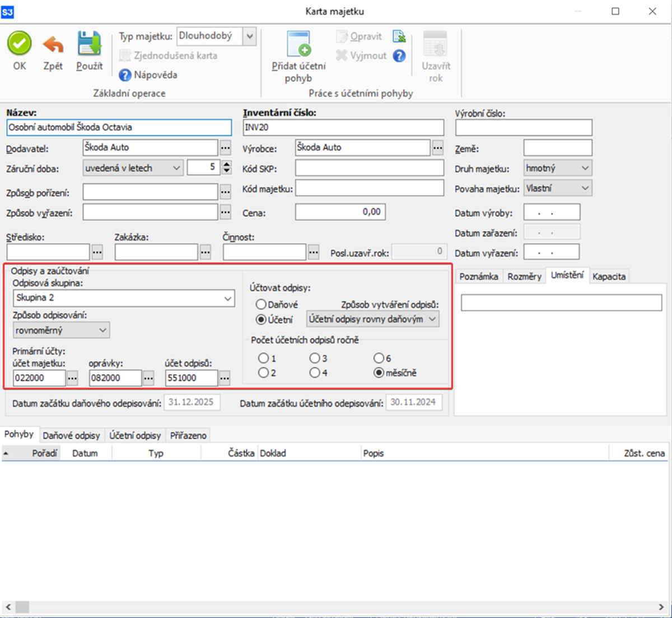Click the export document icon beside Opravit

pyautogui.click(x=399, y=36)
